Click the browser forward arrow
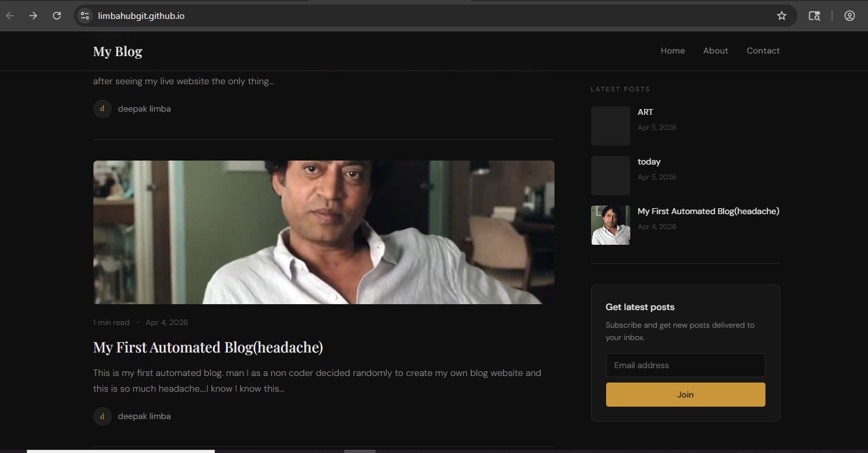 click(x=33, y=16)
